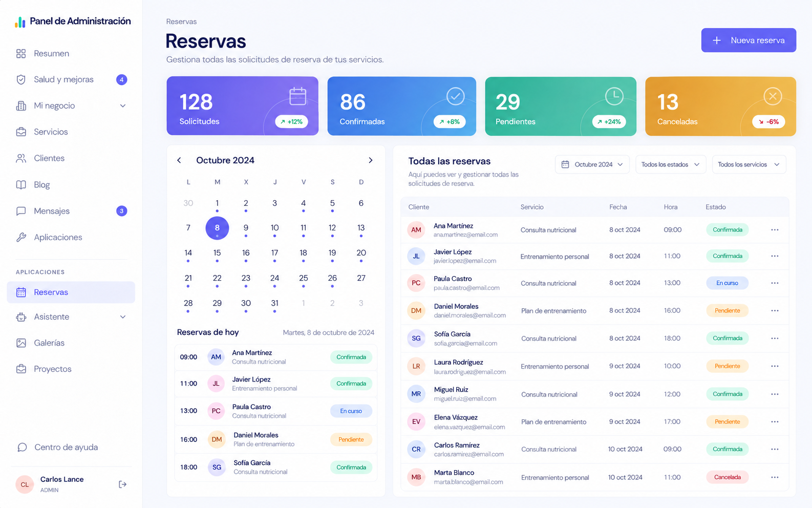Open the Todos los servicios filter

749,164
